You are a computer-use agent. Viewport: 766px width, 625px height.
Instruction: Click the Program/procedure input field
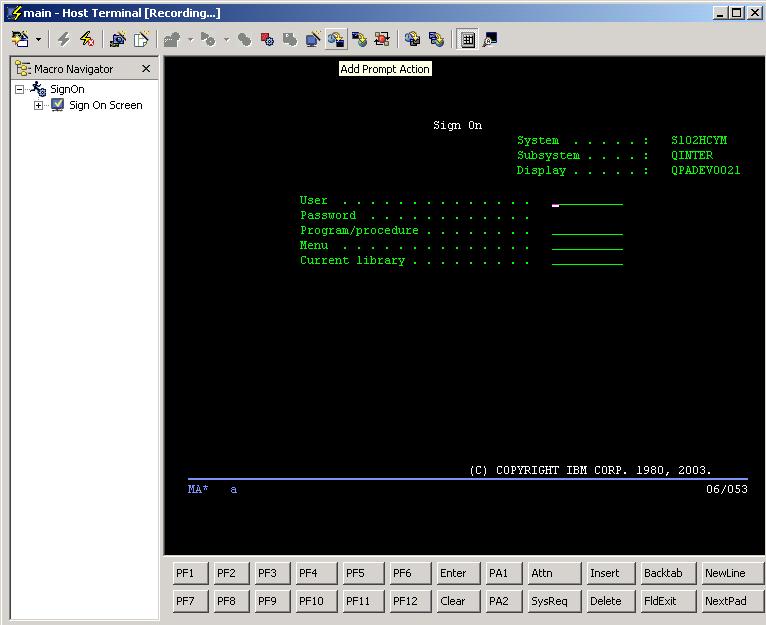click(x=587, y=230)
